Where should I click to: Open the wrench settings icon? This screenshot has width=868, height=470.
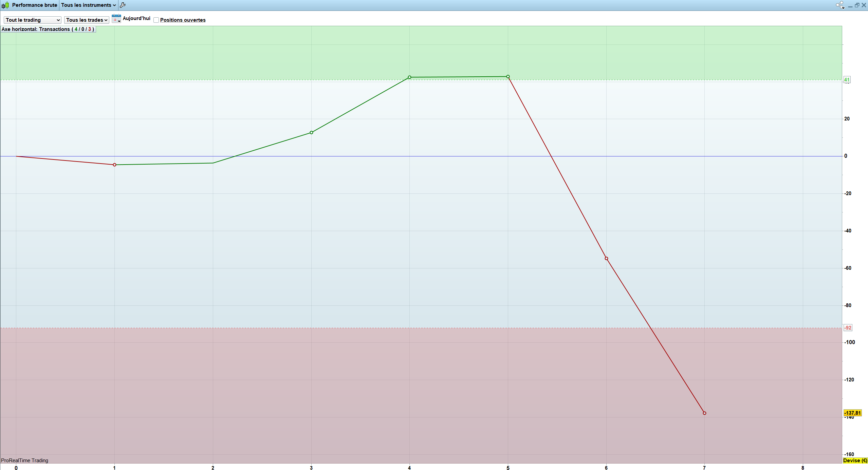click(123, 5)
